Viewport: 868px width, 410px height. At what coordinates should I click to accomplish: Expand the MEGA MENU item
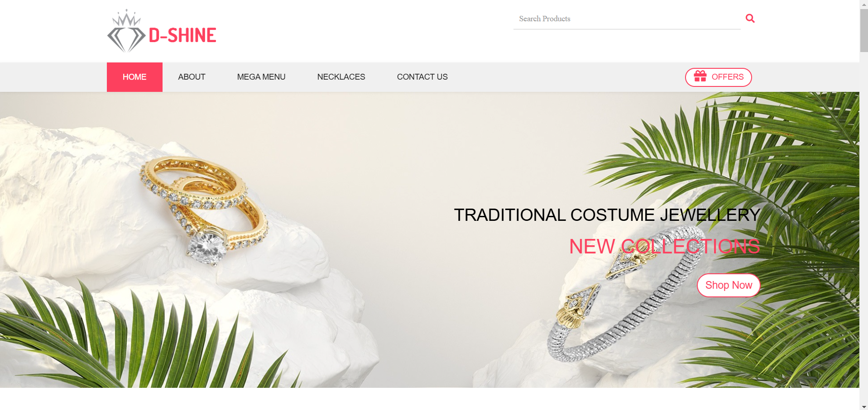pos(261,77)
